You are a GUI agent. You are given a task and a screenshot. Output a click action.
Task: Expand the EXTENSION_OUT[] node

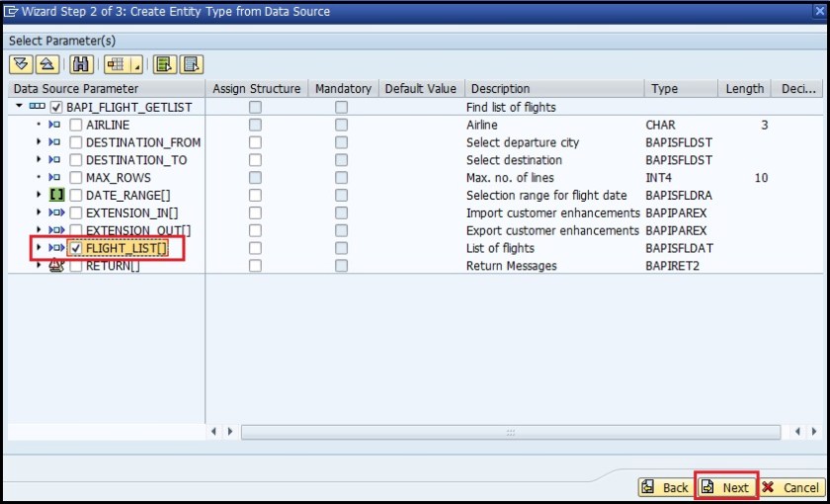tap(39, 229)
